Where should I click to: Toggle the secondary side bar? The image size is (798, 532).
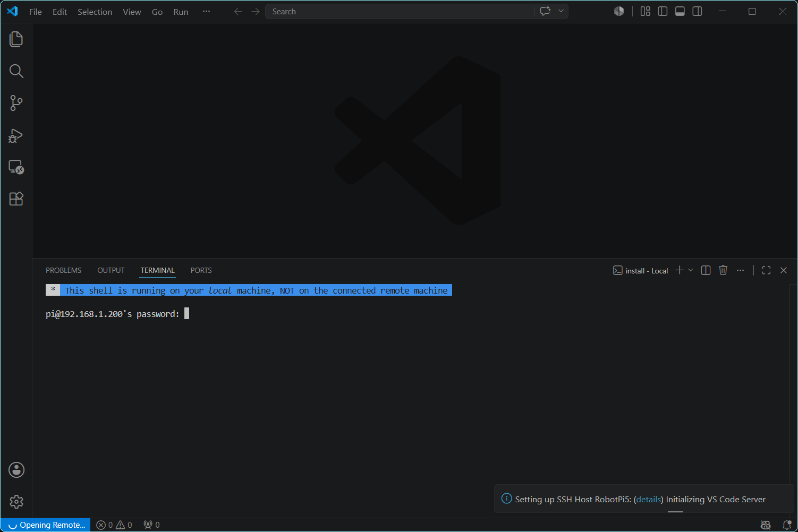pos(698,11)
